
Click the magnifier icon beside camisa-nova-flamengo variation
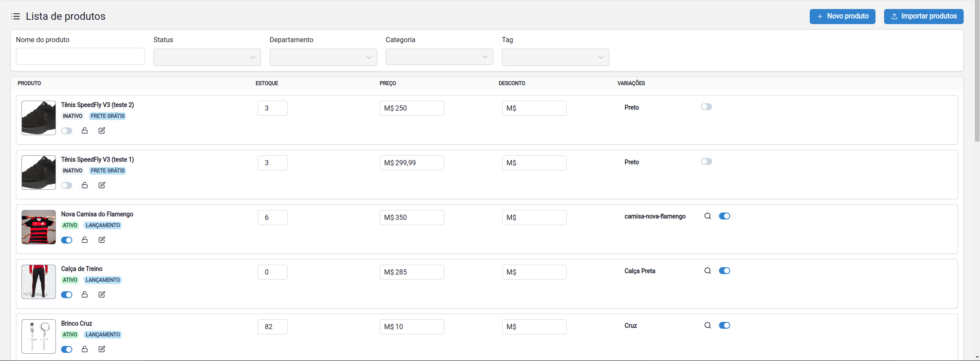point(707,216)
